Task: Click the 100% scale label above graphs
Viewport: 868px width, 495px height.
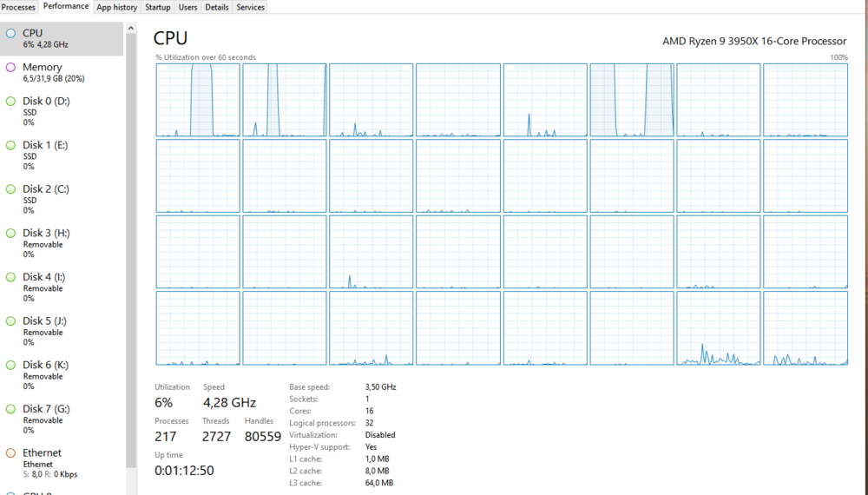Action: pos(838,57)
